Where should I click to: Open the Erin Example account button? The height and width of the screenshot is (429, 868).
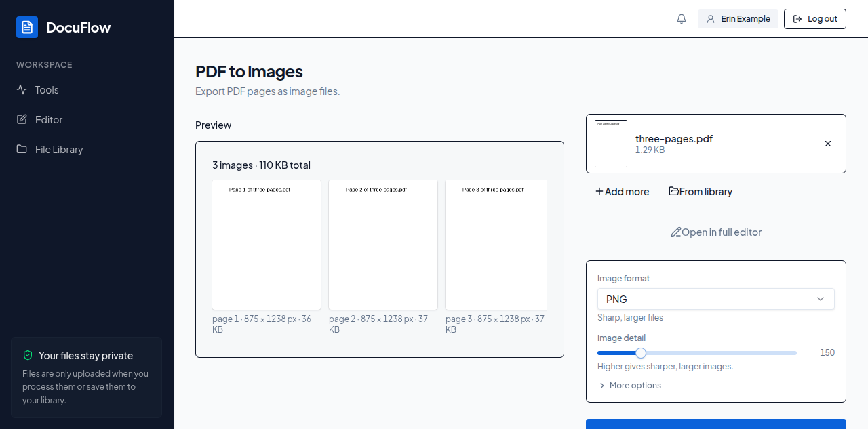click(738, 19)
